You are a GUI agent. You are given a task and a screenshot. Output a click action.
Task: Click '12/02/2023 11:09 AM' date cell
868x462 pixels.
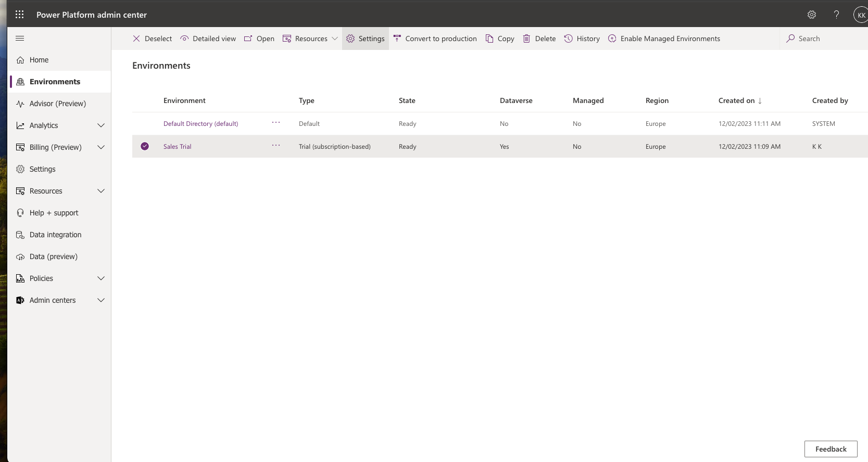(x=749, y=147)
